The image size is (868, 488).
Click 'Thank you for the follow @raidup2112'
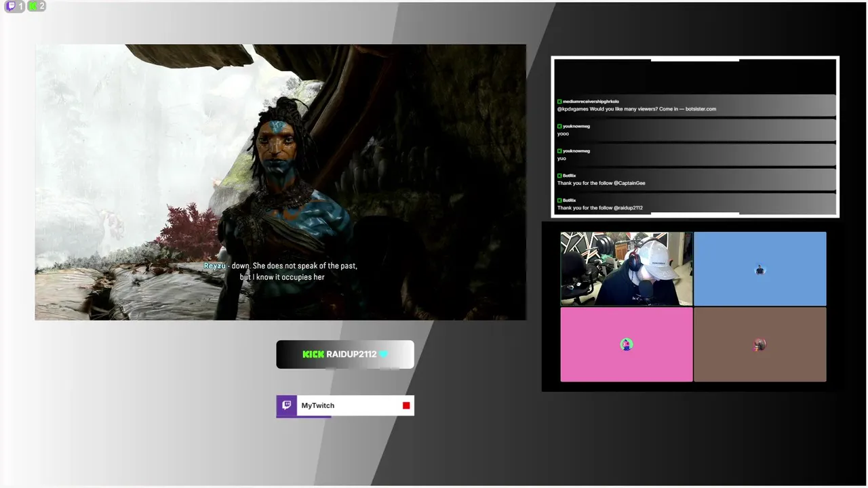click(x=600, y=208)
